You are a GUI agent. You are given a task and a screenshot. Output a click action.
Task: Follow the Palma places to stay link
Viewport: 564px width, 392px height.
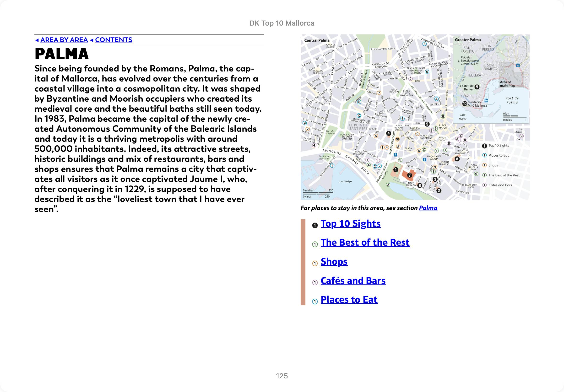428,208
